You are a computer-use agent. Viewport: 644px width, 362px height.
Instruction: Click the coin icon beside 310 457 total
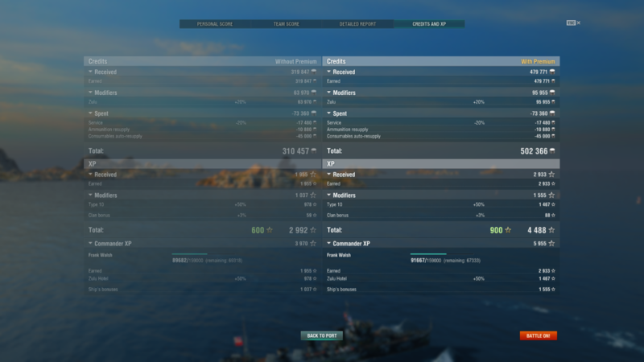pos(314,151)
